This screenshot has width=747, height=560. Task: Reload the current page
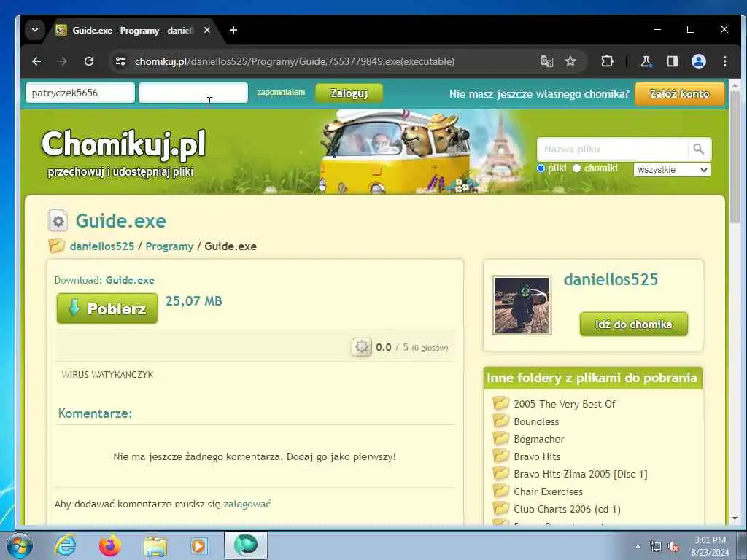click(89, 61)
